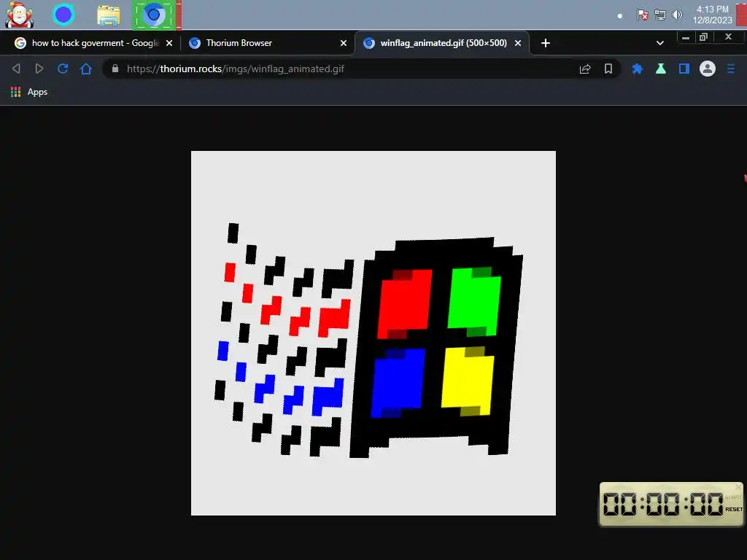Click the 00:00:00 timer display
This screenshot has height=560, width=747.
[662, 505]
